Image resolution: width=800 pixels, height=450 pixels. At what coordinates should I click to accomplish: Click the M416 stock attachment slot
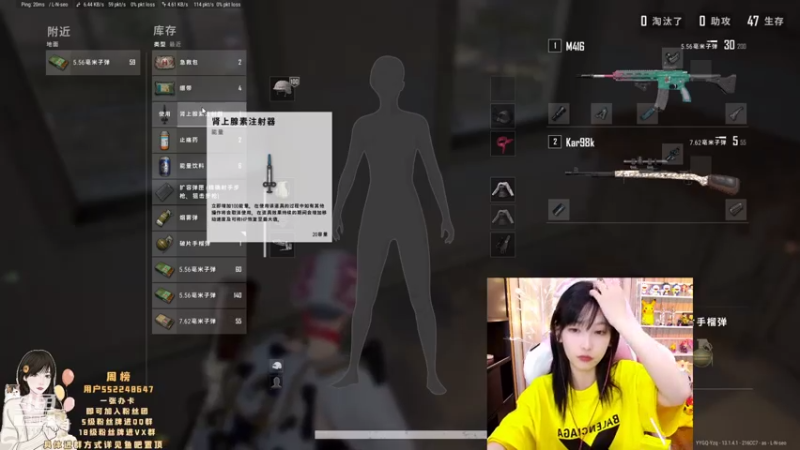[736, 113]
